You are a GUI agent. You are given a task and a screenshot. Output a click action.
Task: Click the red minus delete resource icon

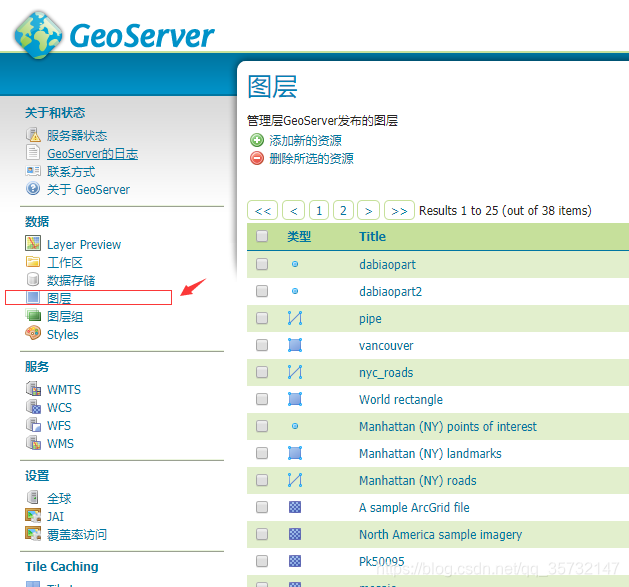pos(257,158)
